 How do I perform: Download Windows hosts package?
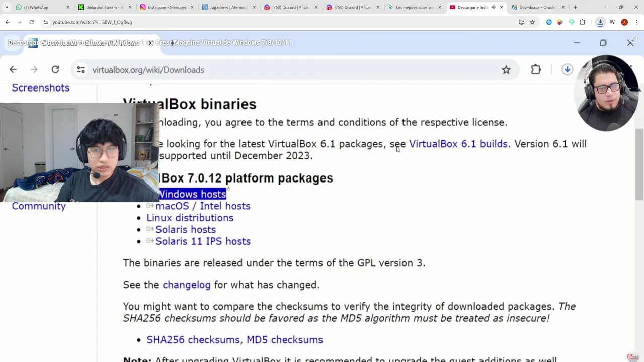[x=192, y=194]
